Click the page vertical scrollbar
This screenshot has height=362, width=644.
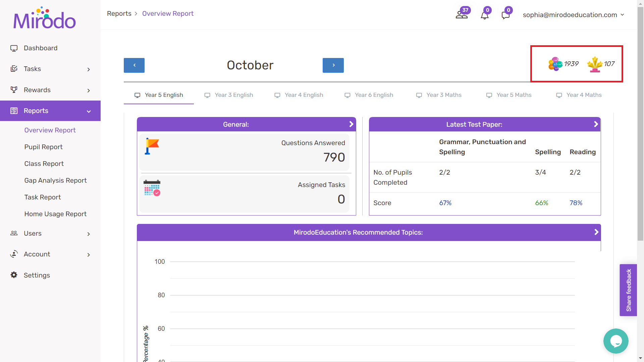click(640, 124)
